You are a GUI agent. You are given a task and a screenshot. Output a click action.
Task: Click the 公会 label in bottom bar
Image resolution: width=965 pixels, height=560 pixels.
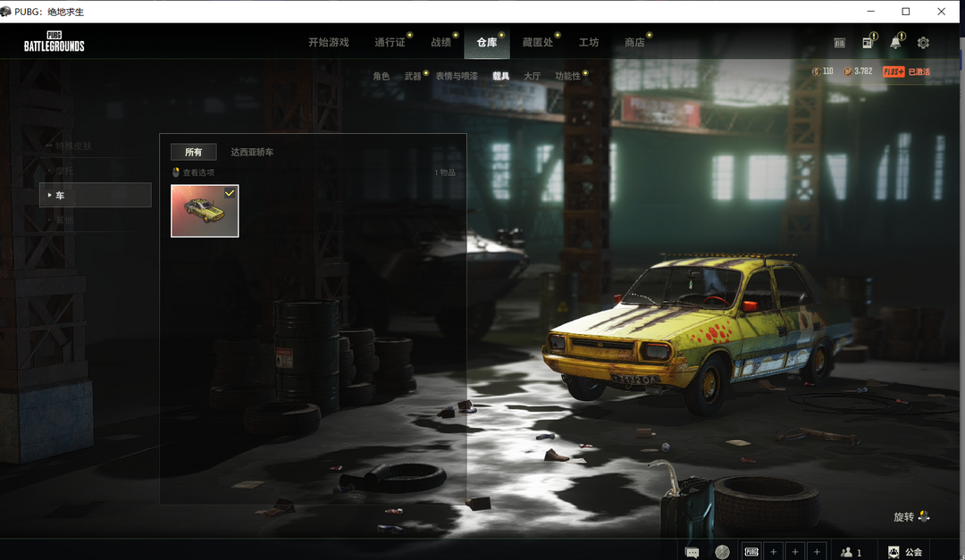click(913, 552)
